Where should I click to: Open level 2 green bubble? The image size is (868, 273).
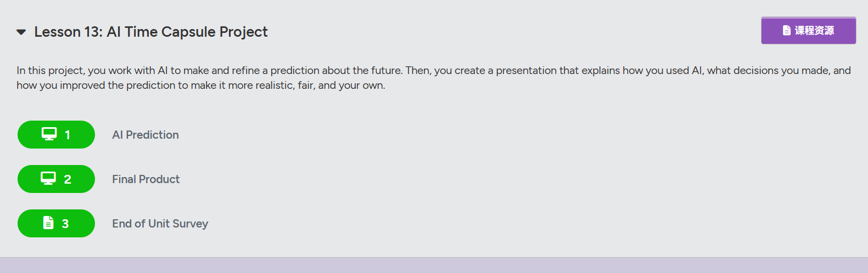coord(56,179)
